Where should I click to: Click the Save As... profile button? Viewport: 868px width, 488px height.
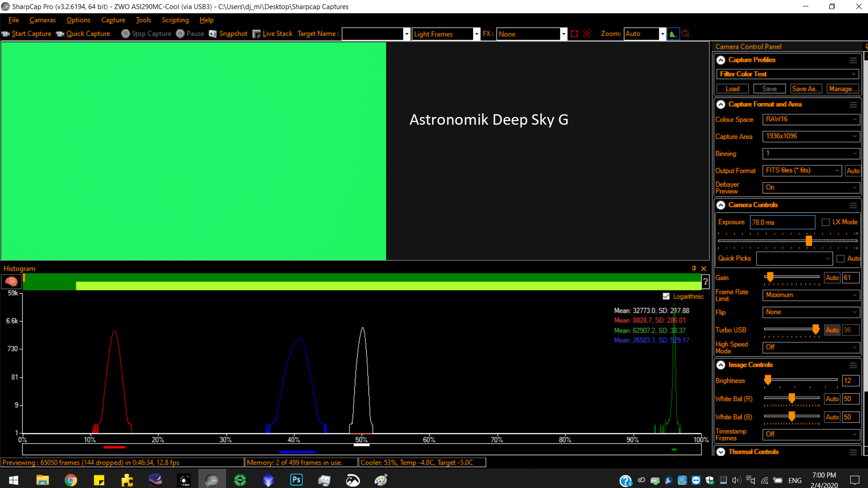tap(806, 89)
